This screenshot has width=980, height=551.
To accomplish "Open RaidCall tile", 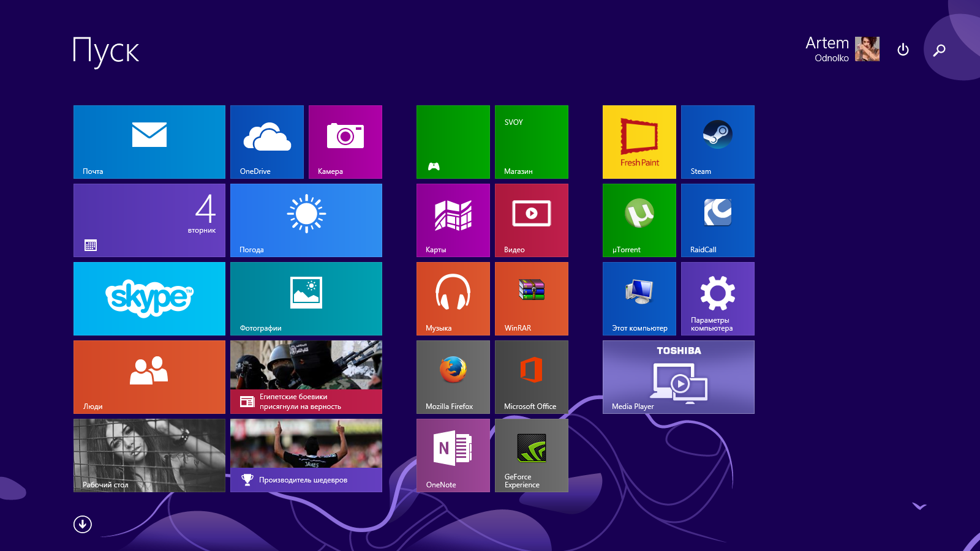I will click(717, 220).
